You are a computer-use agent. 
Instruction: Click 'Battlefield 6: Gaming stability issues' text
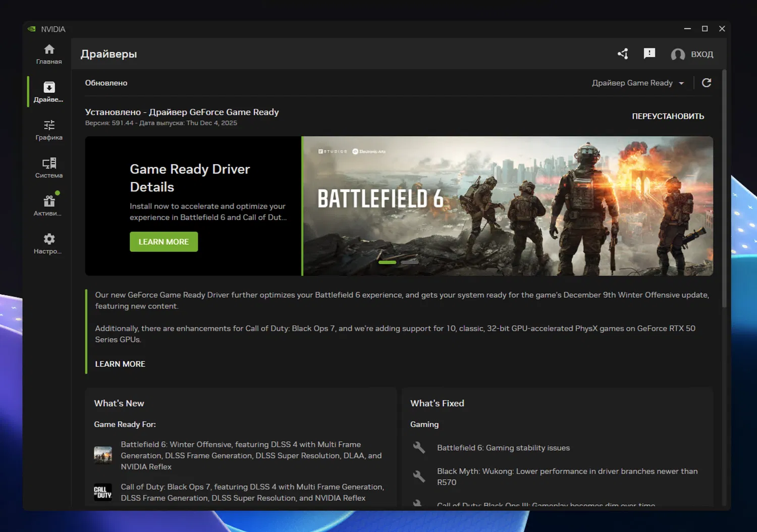(503, 448)
